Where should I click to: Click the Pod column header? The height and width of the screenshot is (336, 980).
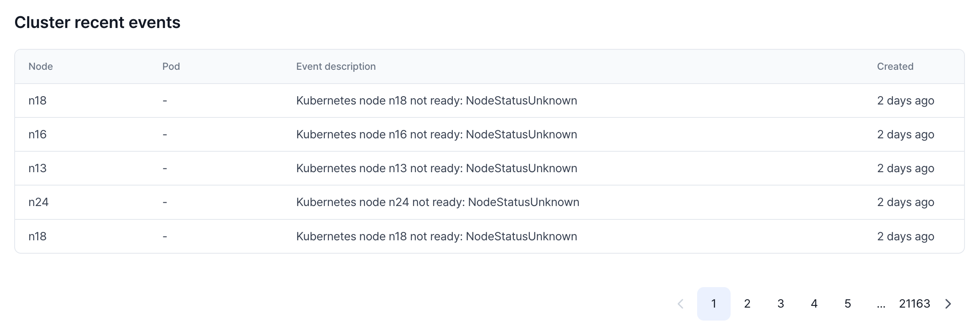click(x=171, y=66)
